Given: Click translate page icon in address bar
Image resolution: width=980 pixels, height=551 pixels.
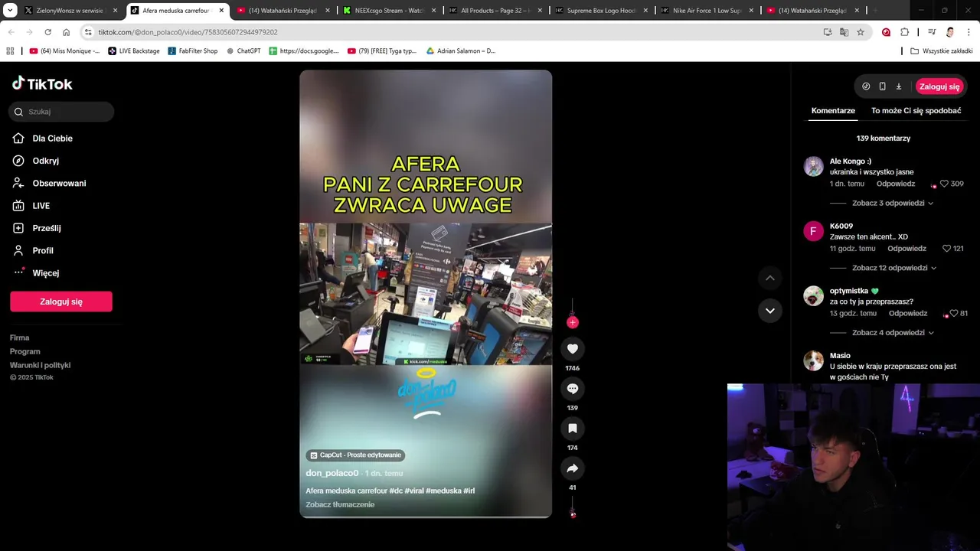Looking at the screenshot, I should click(x=844, y=32).
